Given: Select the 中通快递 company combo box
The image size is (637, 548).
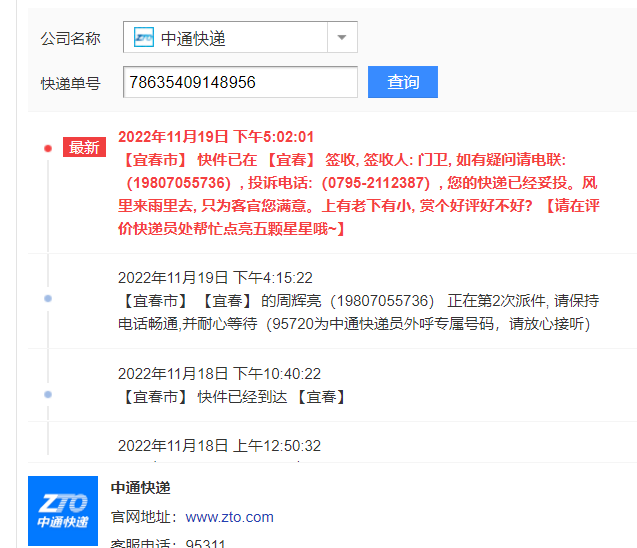Looking at the screenshot, I should click(240, 37).
